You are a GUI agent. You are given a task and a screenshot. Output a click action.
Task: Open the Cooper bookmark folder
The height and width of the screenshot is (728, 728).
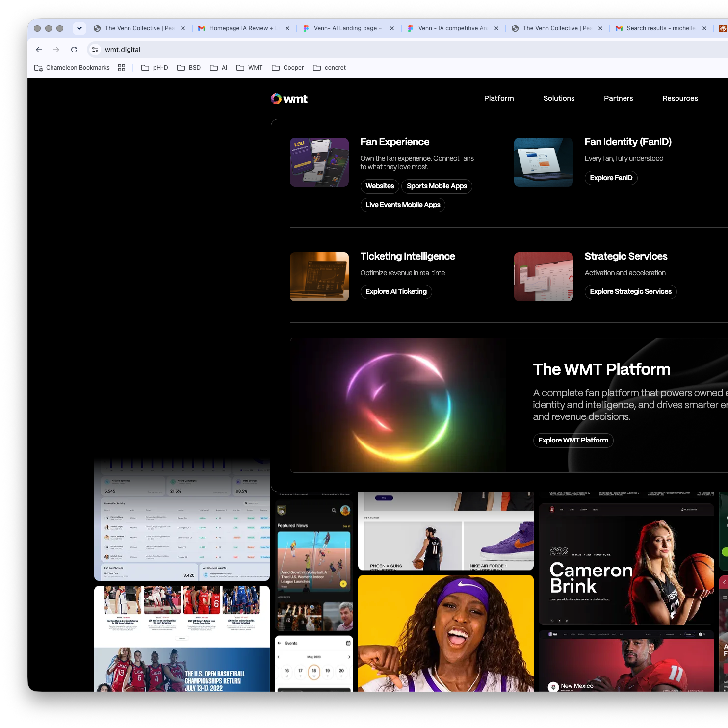point(288,68)
